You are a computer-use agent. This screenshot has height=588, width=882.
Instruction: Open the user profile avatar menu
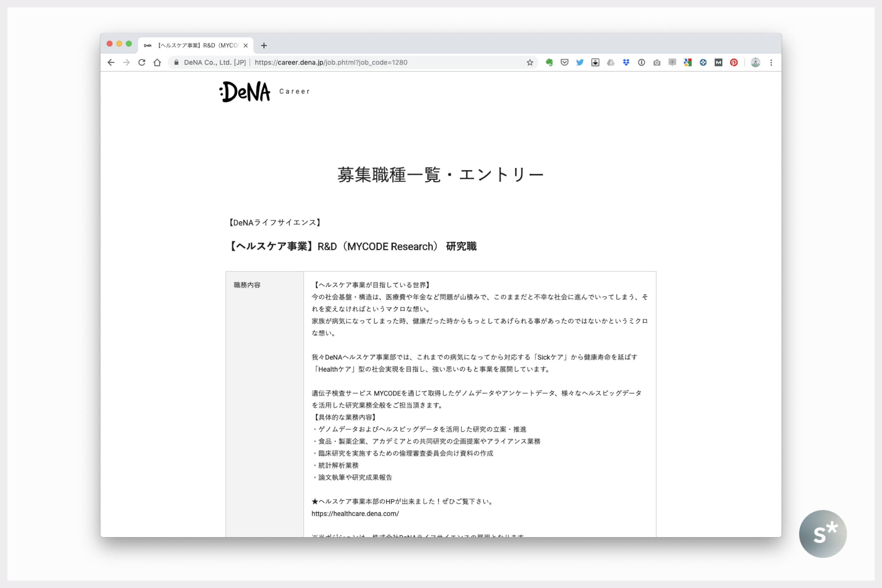tap(755, 63)
